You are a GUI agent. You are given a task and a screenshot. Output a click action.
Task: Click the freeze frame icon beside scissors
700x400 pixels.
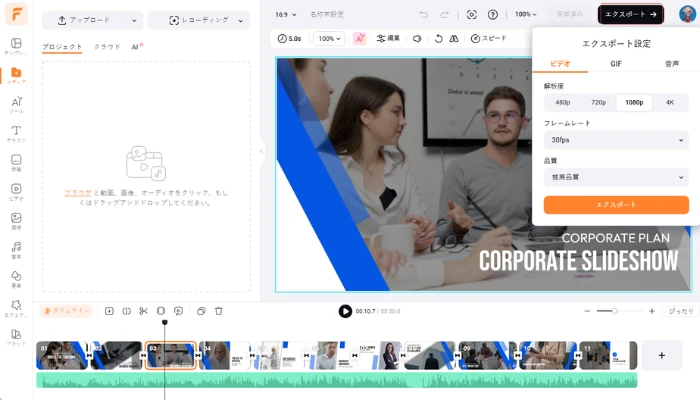click(161, 311)
